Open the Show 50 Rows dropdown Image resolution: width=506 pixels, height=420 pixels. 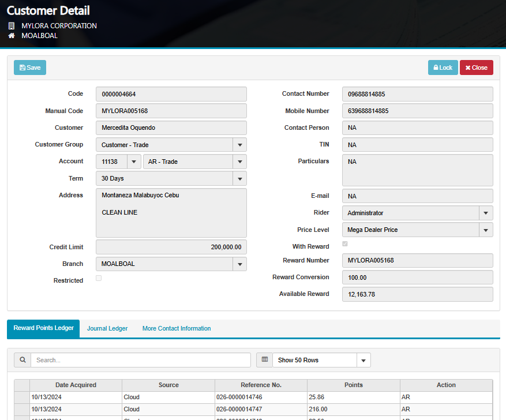click(x=363, y=361)
